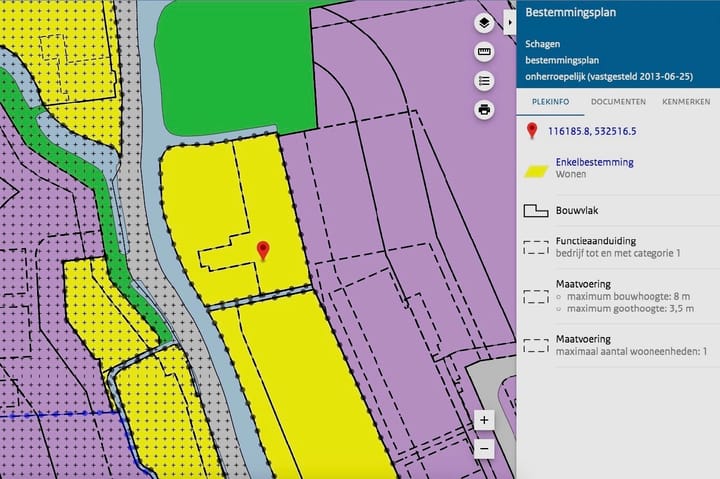Open the Documenten tab
Screen dimensions: 720x479
click(617, 102)
